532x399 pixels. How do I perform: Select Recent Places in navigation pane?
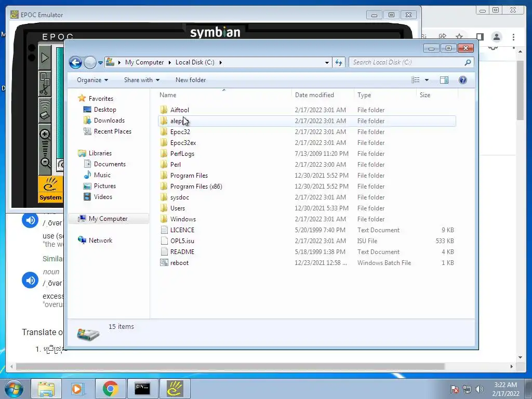coord(113,131)
